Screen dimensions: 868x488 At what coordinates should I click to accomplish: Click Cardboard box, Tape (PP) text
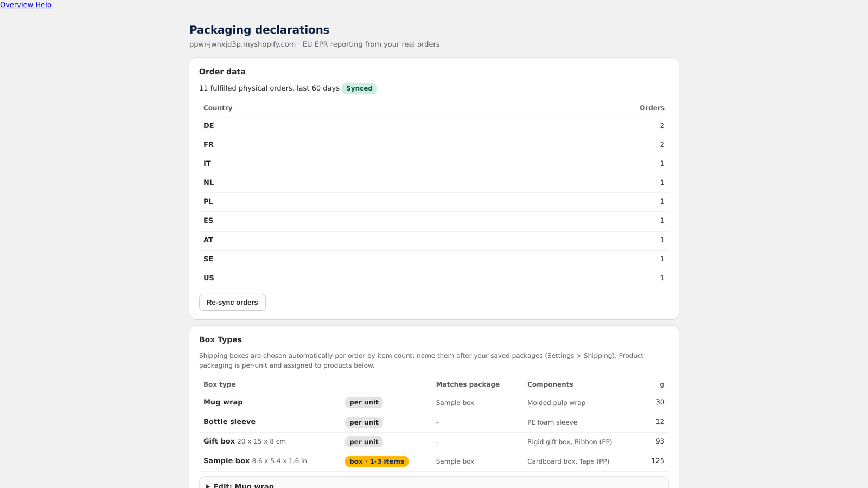point(568,461)
